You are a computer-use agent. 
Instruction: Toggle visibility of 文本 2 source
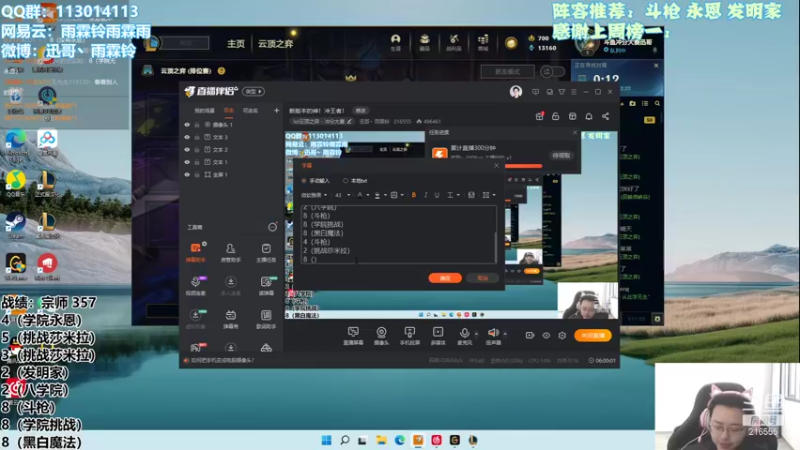pos(187,149)
